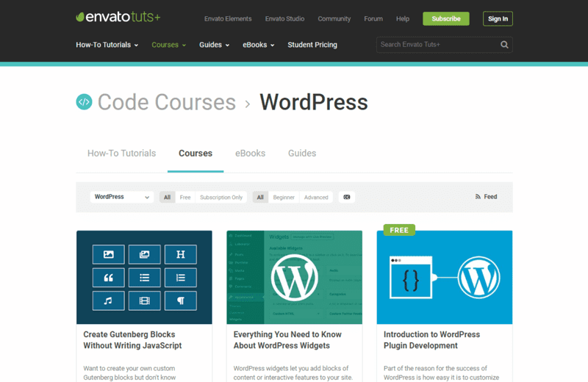Select the 'All' difficulty filter
The height and width of the screenshot is (382, 588).
[x=260, y=197]
